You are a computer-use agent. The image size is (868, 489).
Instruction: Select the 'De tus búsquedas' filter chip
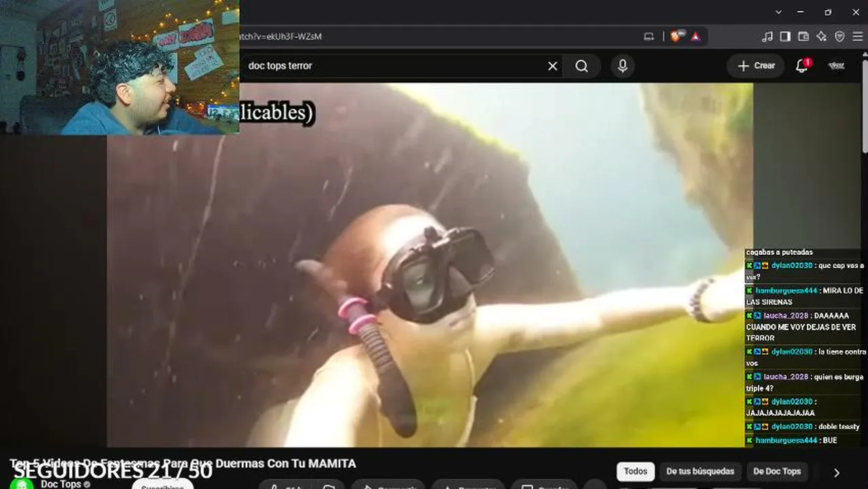pos(700,471)
